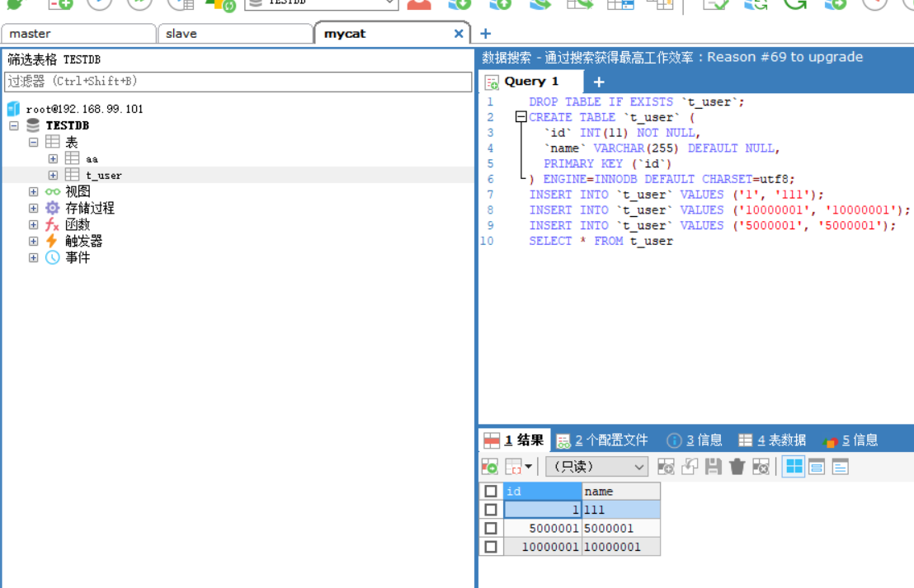Image resolution: width=914 pixels, height=588 pixels.
Task: Click the SELECT * FROM t_user line
Action: click(601, 242)
